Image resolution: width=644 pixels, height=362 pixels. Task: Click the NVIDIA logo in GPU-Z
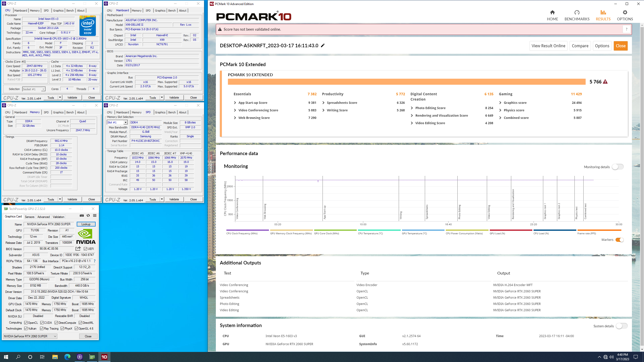coord(86,237)
